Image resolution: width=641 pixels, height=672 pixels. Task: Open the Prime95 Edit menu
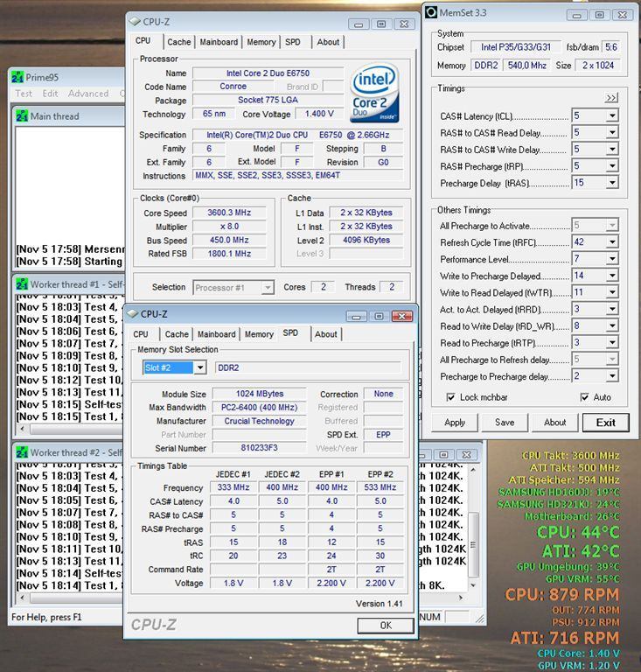pyautogui.click(x=50, y=94)
